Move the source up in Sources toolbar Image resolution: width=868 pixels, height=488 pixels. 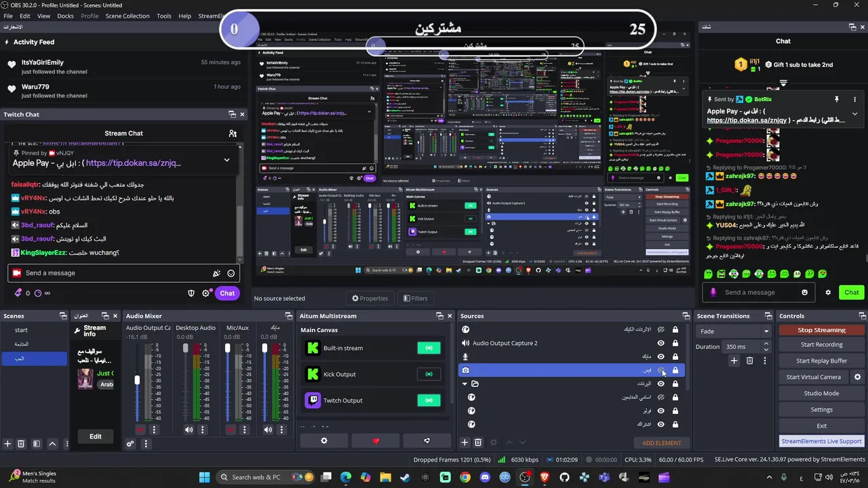click(x=509, y=443)
